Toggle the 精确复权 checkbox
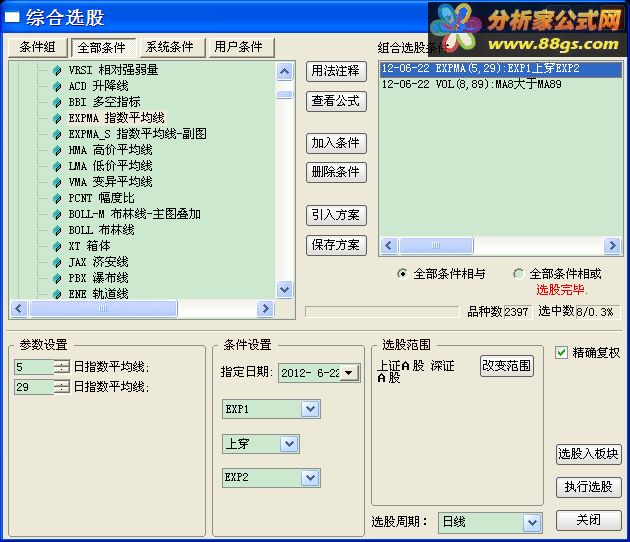630x542 pixels. pos(561,353)
